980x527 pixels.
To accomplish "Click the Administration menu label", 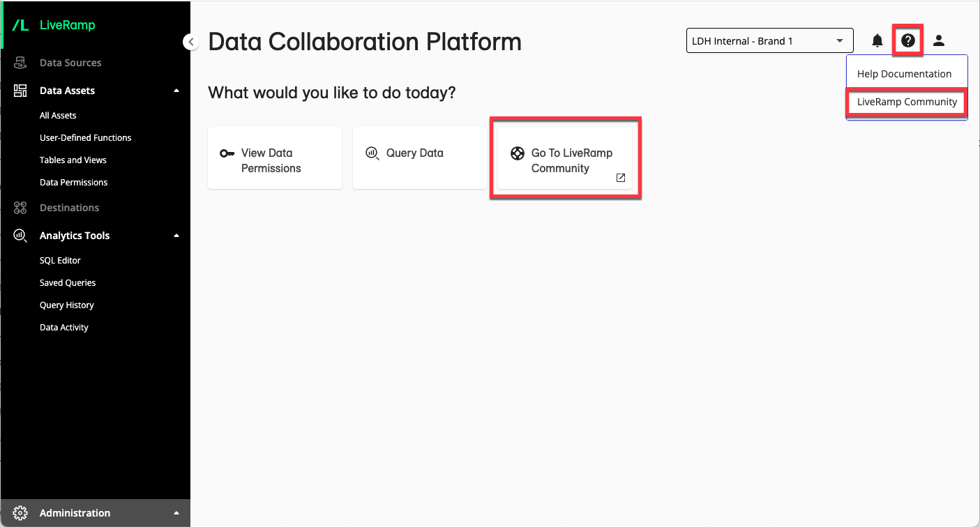I will click(75, 513).
